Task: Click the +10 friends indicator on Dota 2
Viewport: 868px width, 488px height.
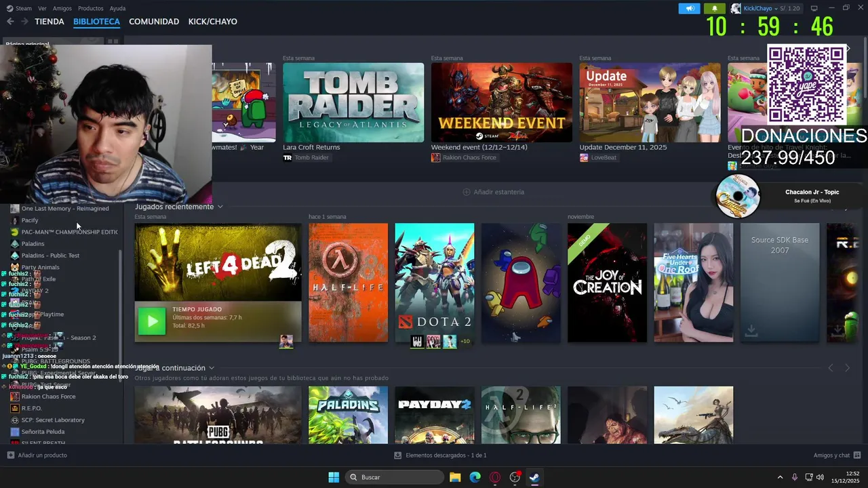Action: point(465,341)
